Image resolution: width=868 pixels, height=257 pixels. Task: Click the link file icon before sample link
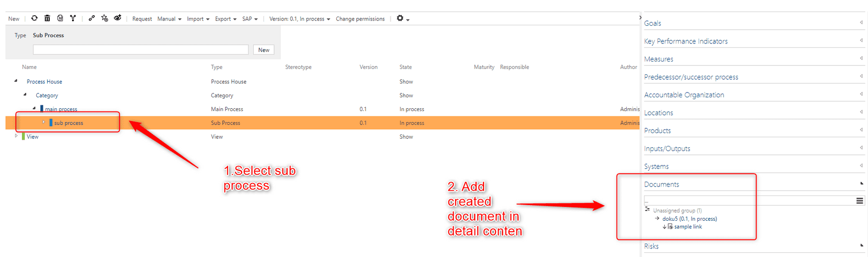click(x=670, y=226)
